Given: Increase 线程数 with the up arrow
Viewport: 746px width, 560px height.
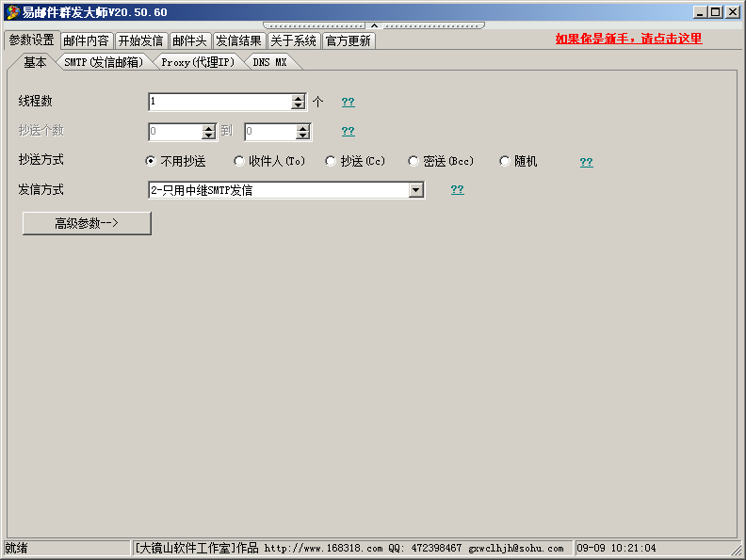Looking at the screenshot, I should [299, 98].
